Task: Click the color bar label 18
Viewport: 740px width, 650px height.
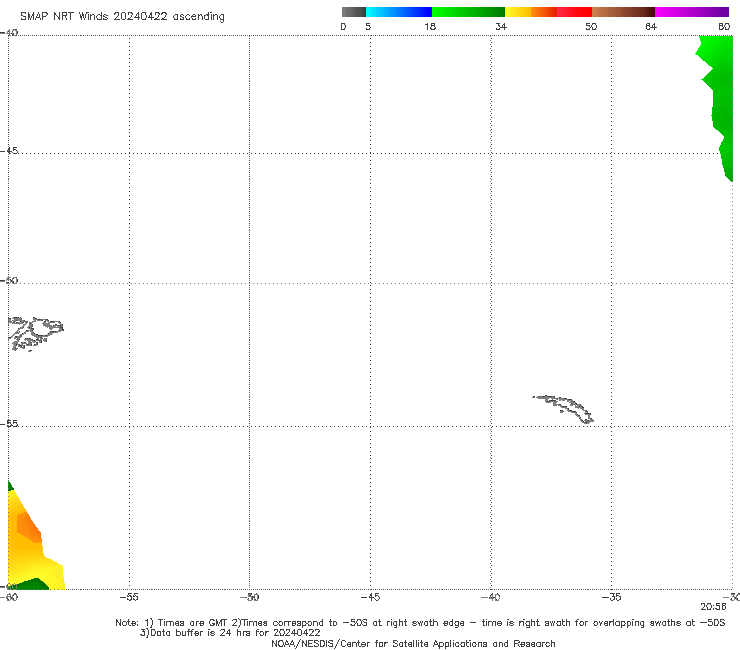Action: (x=430, y=26)
